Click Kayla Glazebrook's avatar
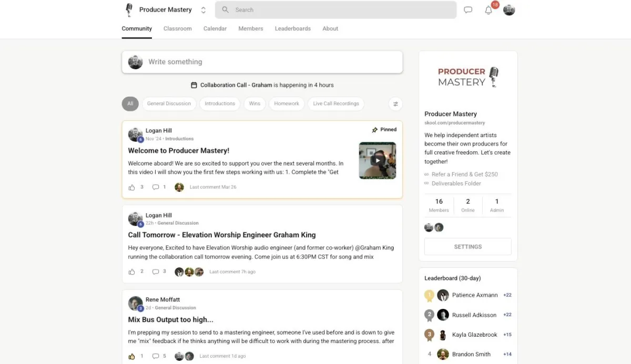Image resolution: width=631 pixels, height=364 pixels. coord(443,335)
